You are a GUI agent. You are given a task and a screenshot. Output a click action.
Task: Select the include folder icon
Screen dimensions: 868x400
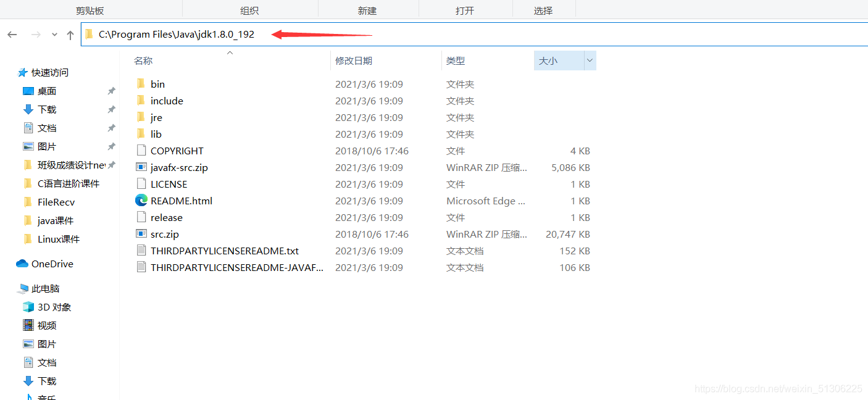click(141, 101)
